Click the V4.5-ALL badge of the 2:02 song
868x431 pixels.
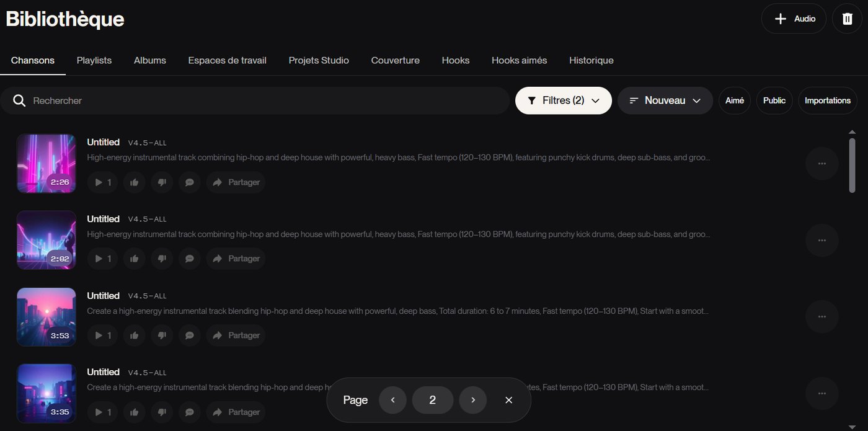(148, 220)
